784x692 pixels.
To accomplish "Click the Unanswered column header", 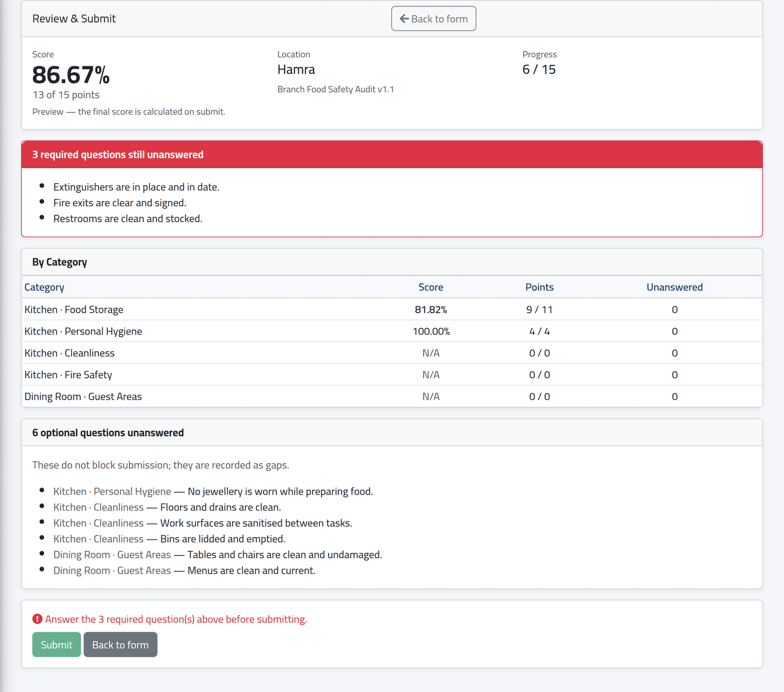I will [675, 287].
